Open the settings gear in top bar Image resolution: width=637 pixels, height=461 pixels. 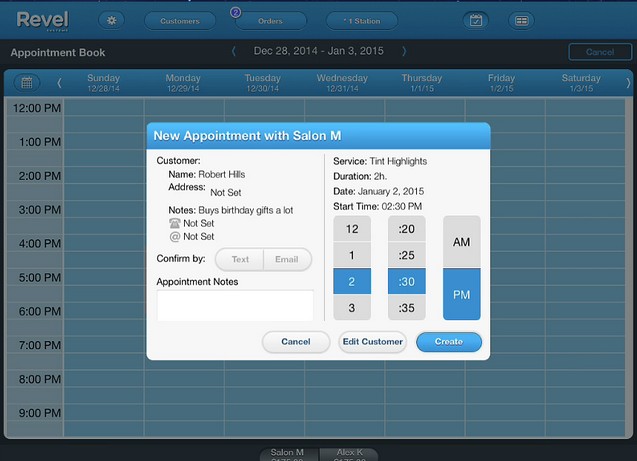[x=112, y=20]
